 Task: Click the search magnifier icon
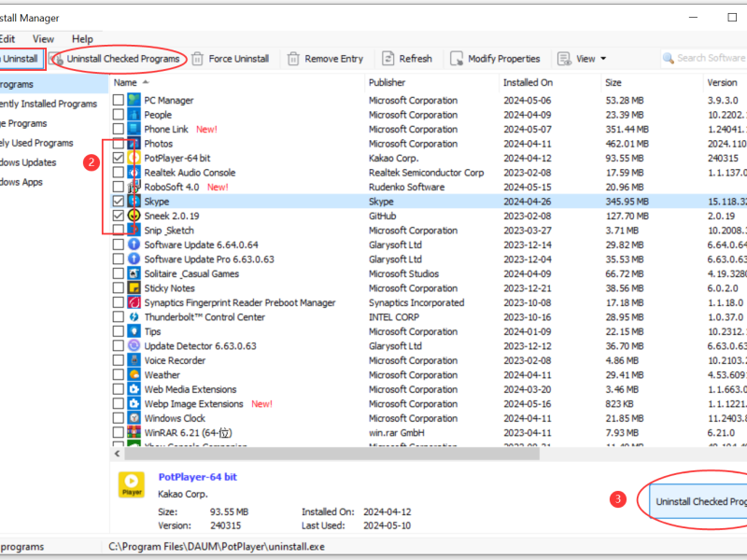pos(669,58)
